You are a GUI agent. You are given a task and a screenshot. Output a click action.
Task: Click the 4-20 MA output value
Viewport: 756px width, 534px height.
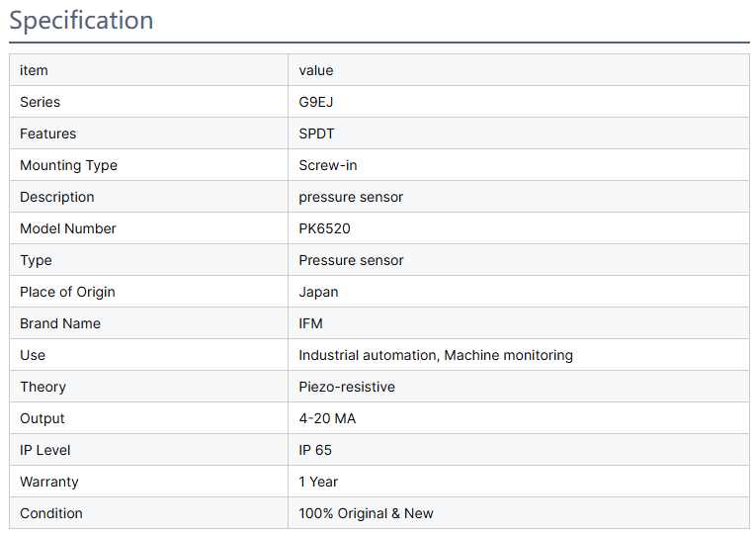tap(327, 418)
